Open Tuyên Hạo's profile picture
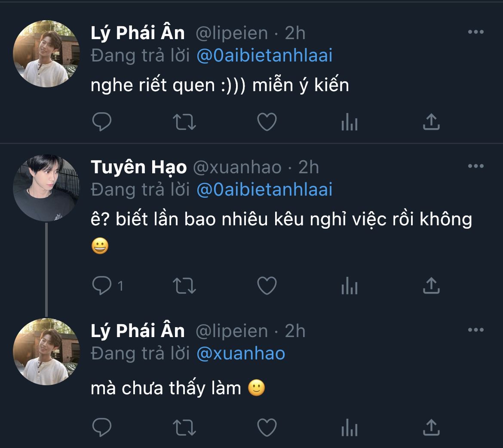Screen dimensions: 503x448 (46, 188)
